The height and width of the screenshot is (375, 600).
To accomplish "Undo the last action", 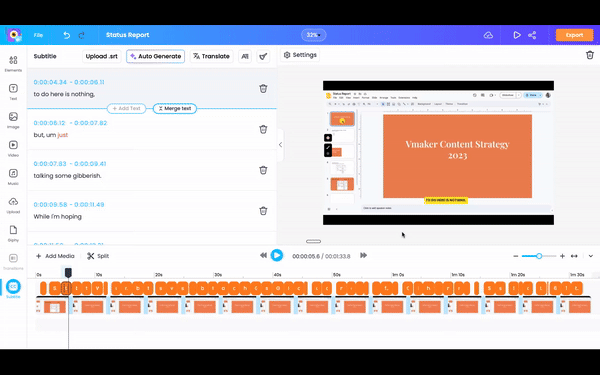I will click(x=67, y=35).
